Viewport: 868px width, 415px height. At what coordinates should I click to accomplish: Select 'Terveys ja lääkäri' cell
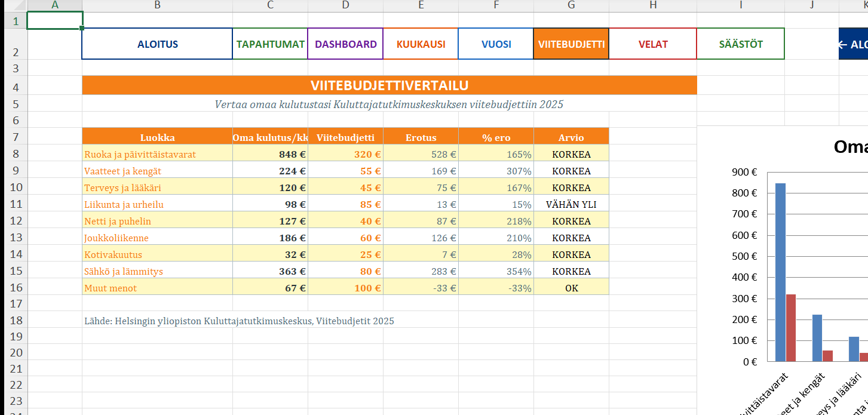tap(157, 187)
